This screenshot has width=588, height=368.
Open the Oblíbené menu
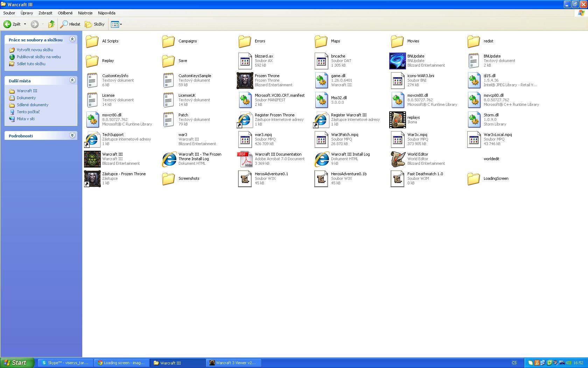[x=65, y=13]
